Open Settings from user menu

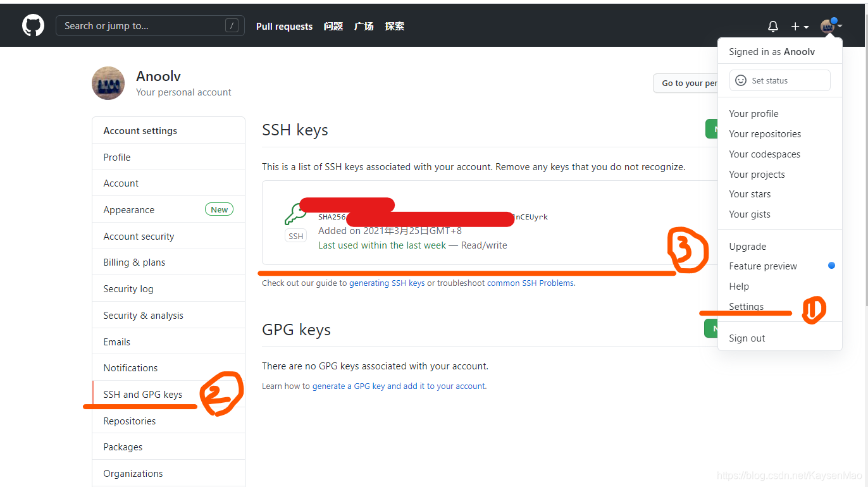click(779, 307)
